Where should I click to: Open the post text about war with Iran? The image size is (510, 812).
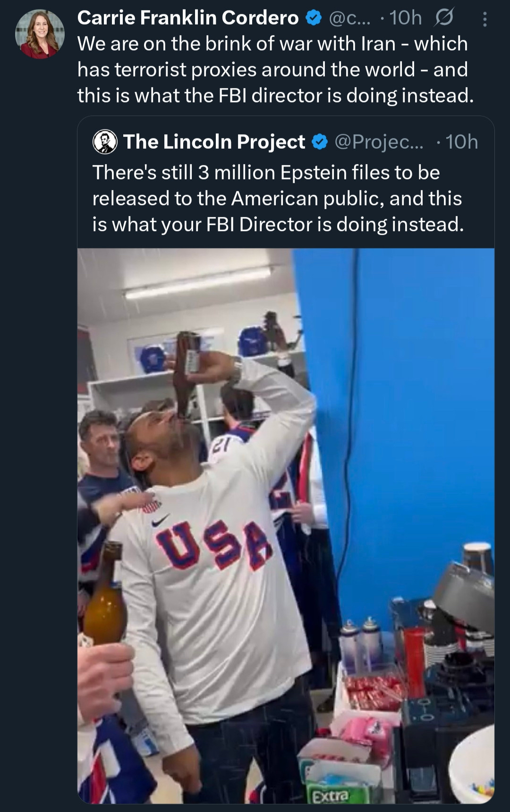click(273, 69)
